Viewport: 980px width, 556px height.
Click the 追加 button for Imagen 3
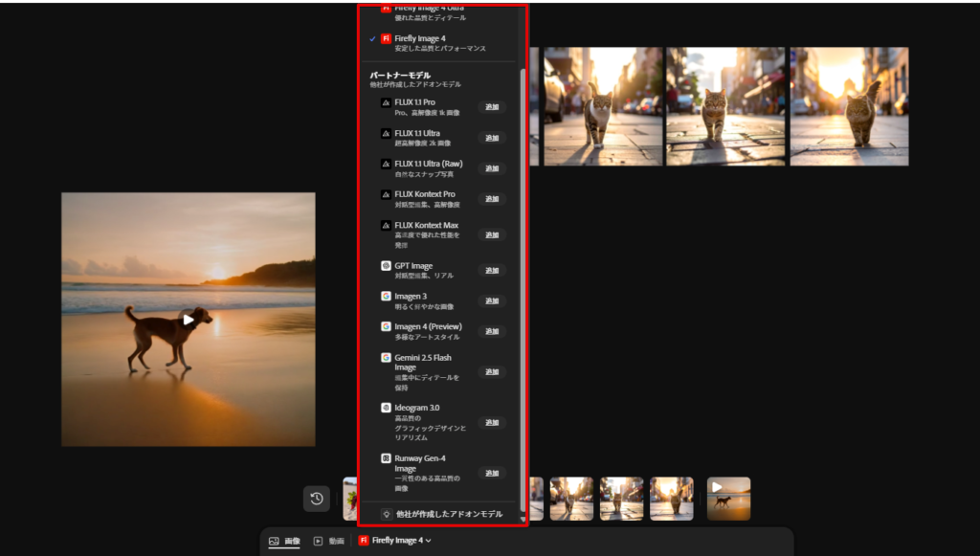pos(492,300)
